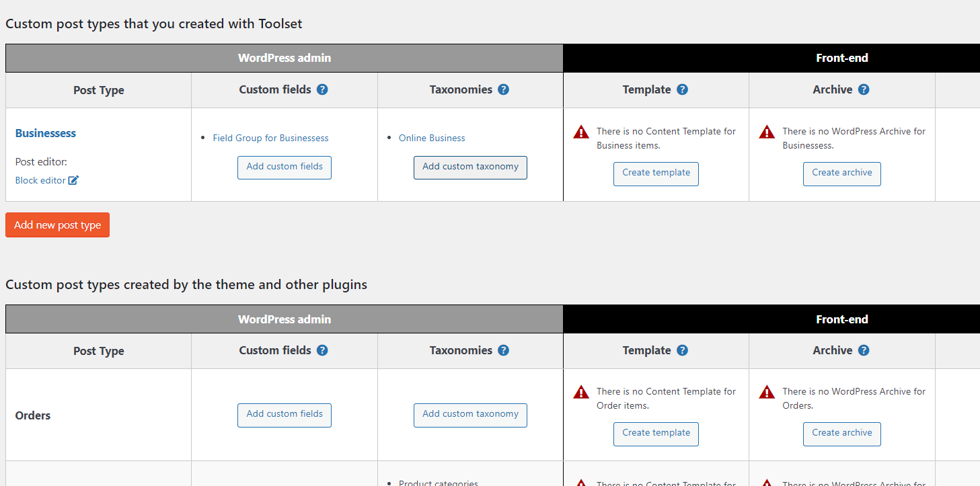Open the Businessess post type link

tap(46, 133)
